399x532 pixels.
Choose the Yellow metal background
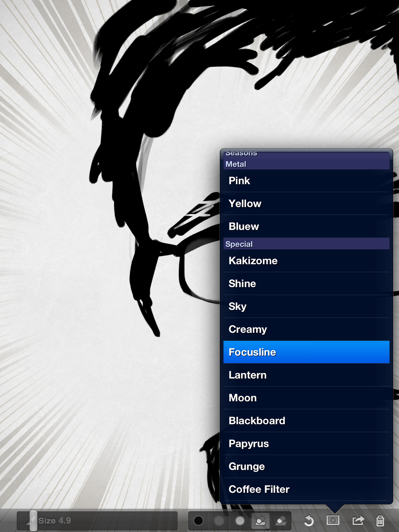coord(306,203)
